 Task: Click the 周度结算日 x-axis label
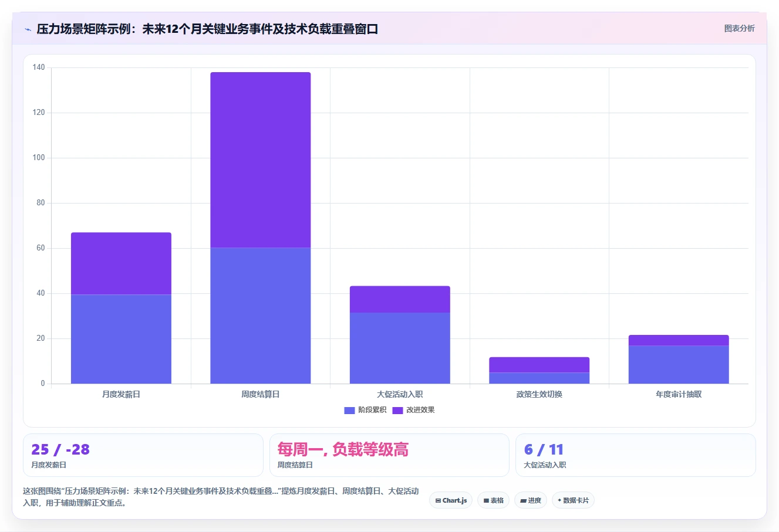pos(261,394)
